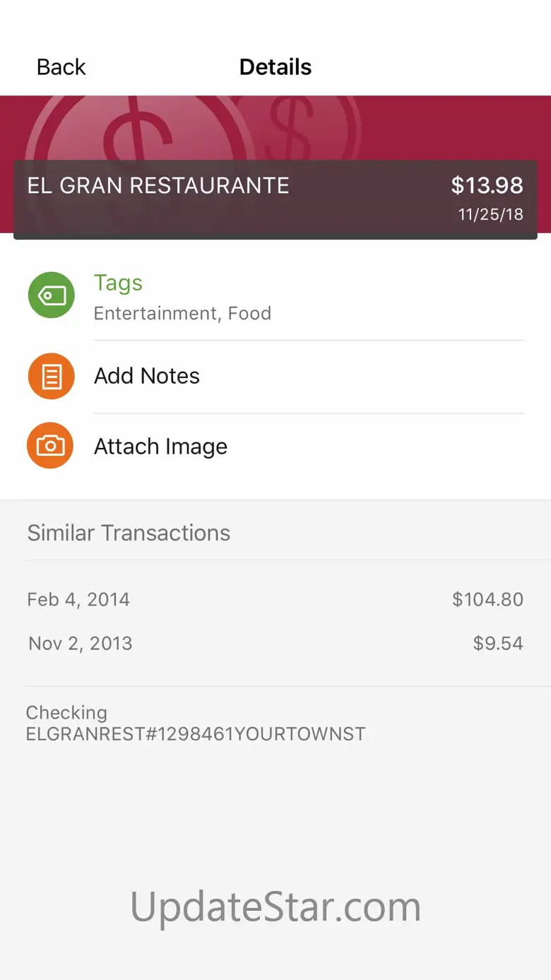Click the $104.80 similar transaction amount
The height and width of the screenshot is (980, 551).
(x=487, y=600)
